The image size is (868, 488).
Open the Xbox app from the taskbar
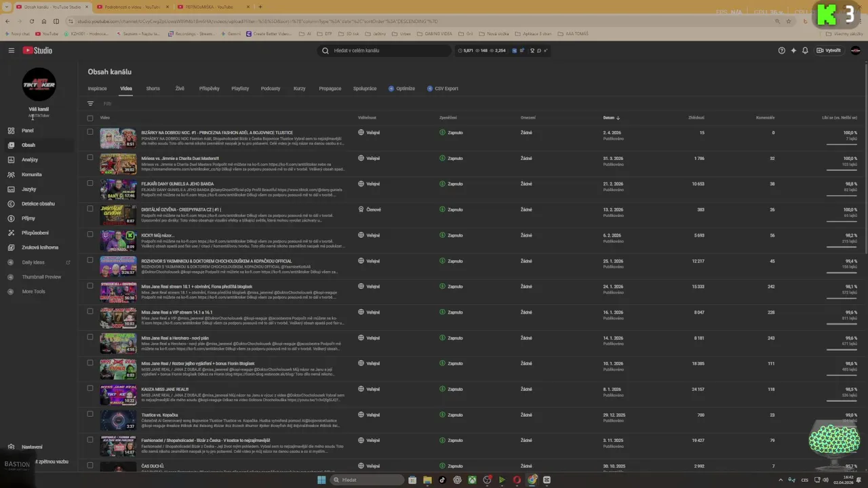pos(472,480)
